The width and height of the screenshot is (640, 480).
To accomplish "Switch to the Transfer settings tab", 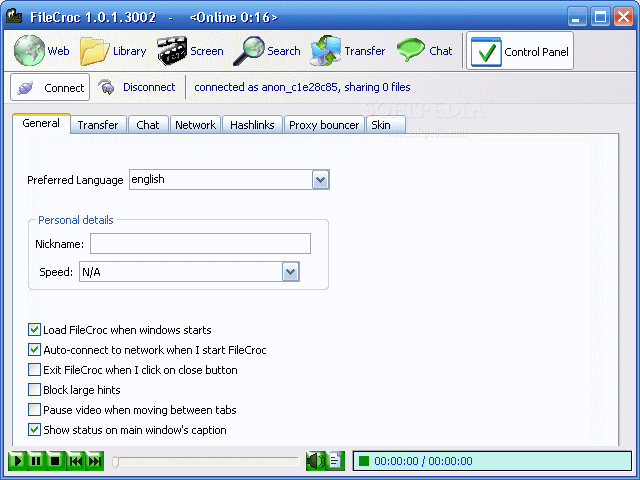I will point(98,125).
